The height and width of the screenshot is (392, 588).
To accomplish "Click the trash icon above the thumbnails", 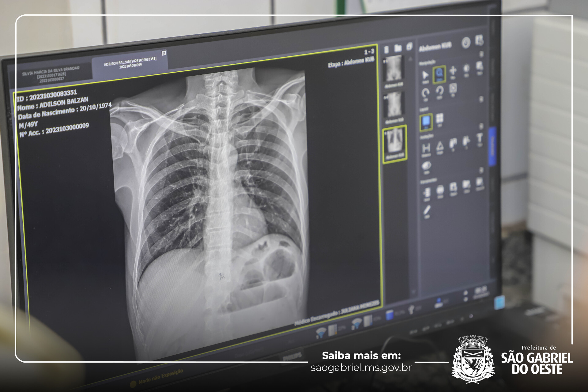I will click(386, 50).
